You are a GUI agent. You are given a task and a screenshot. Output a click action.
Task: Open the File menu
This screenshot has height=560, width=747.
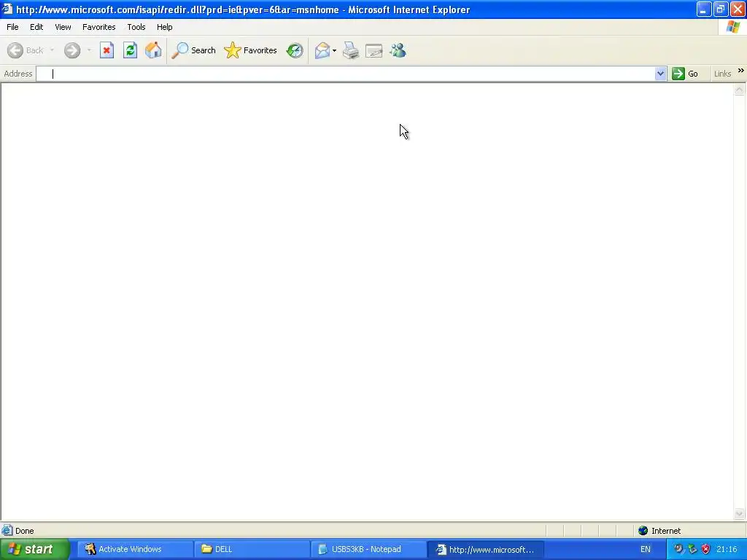coord(13,27)
